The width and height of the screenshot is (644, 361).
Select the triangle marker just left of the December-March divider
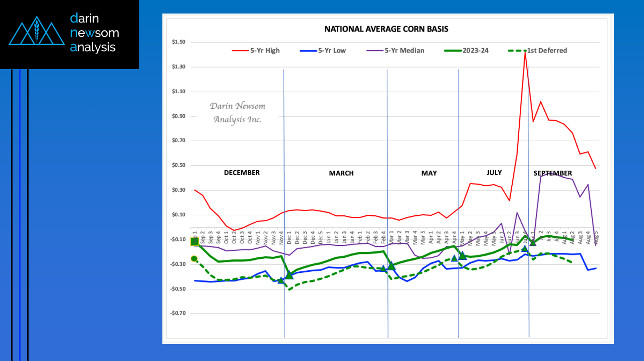pyautogui.click(x=281, y=280)
